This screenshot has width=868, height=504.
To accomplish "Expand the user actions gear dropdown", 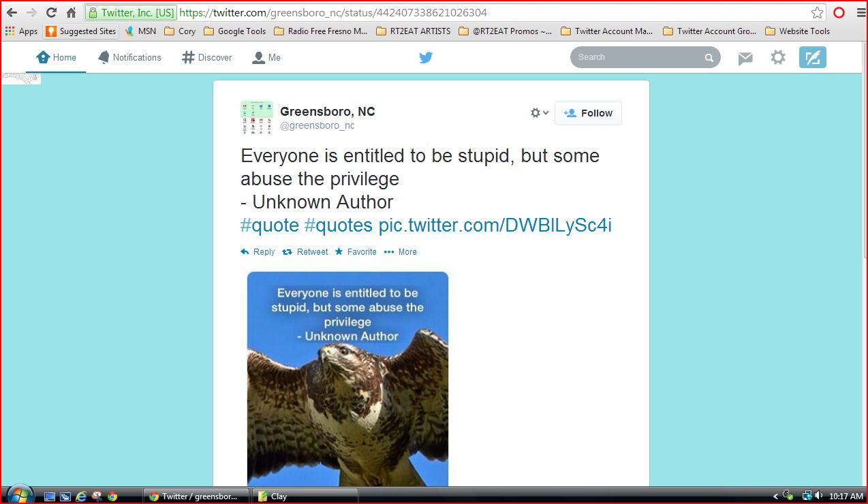I will pyautogui.click(x=539, y=113).
